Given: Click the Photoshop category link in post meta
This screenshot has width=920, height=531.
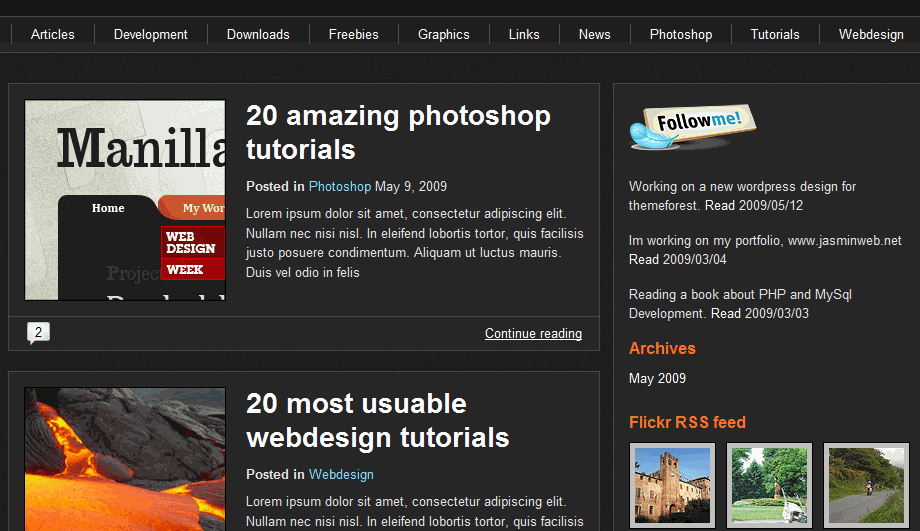Looking at the screenshot, I should pos(340,187).
